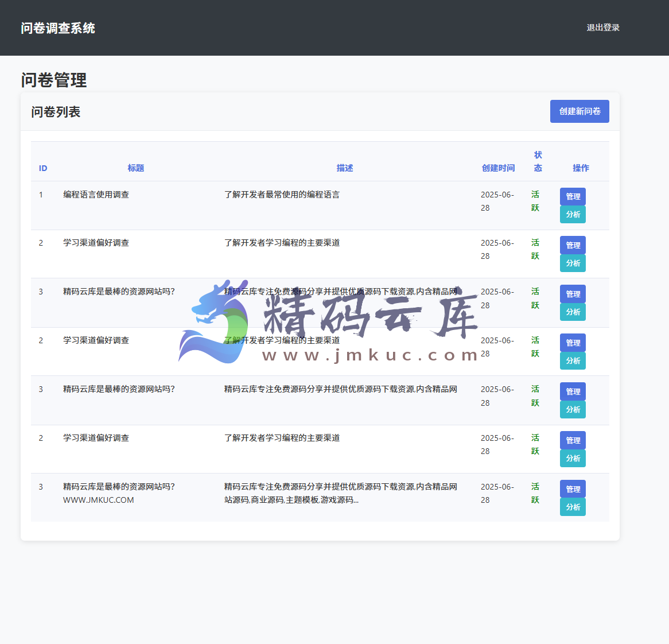The height and width of the screenshot is (644, 669).
Task: Click 分析 in the third 学习渠道偏好调查 row
Action: pos(573,459)
